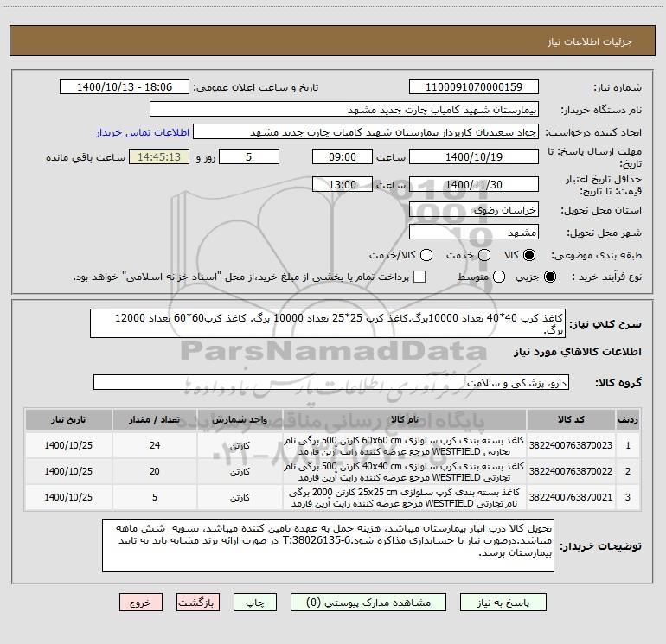Image resolution: width=666 pixels, height=644 pixels.
Task: Click the announcement date field 1400/10/13 - 18:06
Action: pyautogui.click(x=125, y=87)
